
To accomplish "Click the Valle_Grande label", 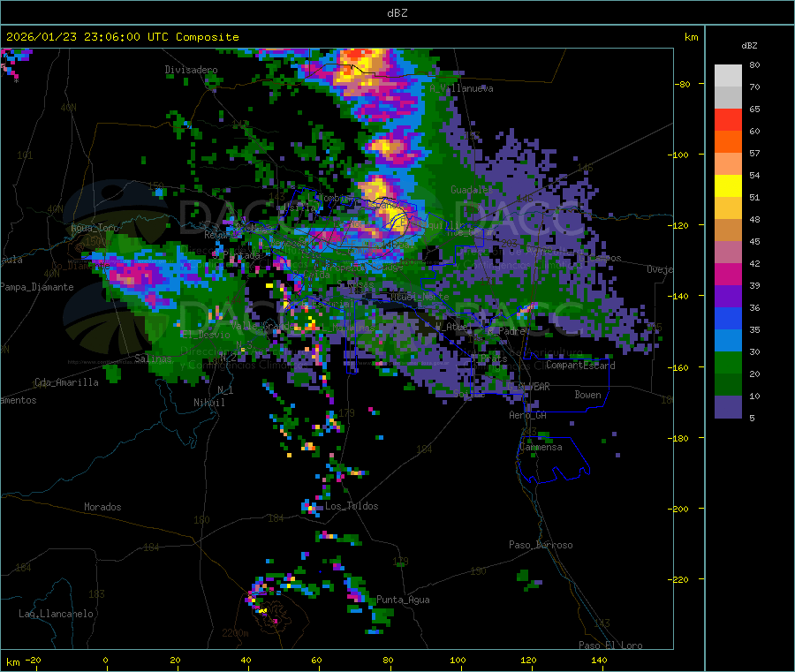I will click(x=262, y=326).
